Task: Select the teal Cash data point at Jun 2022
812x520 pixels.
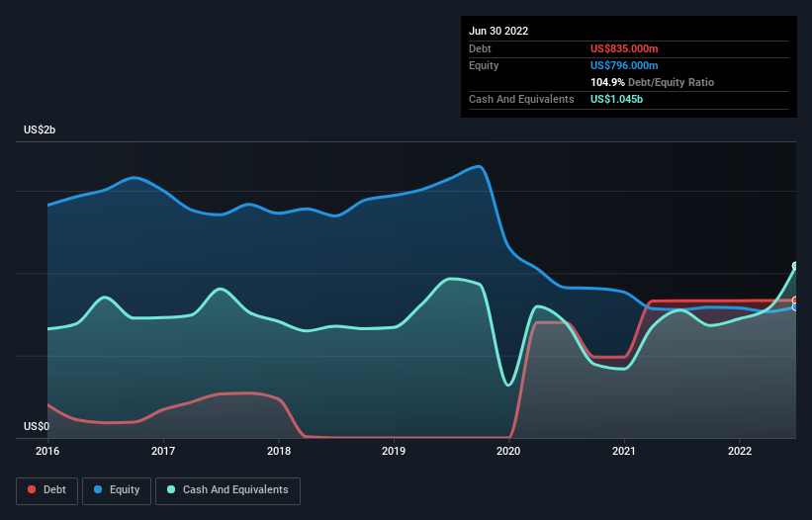Action: point(796,266)
